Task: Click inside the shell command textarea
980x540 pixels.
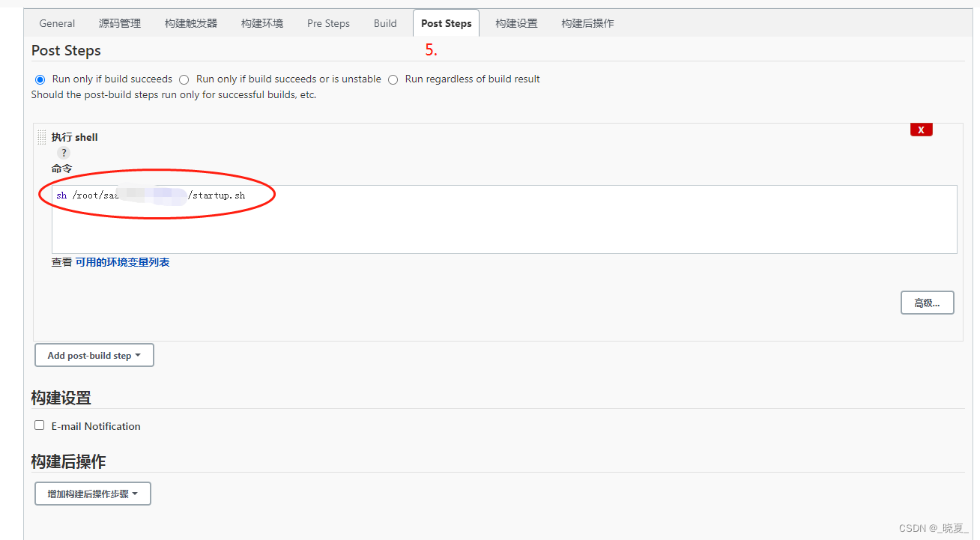Action: click(x=504, y=219)
